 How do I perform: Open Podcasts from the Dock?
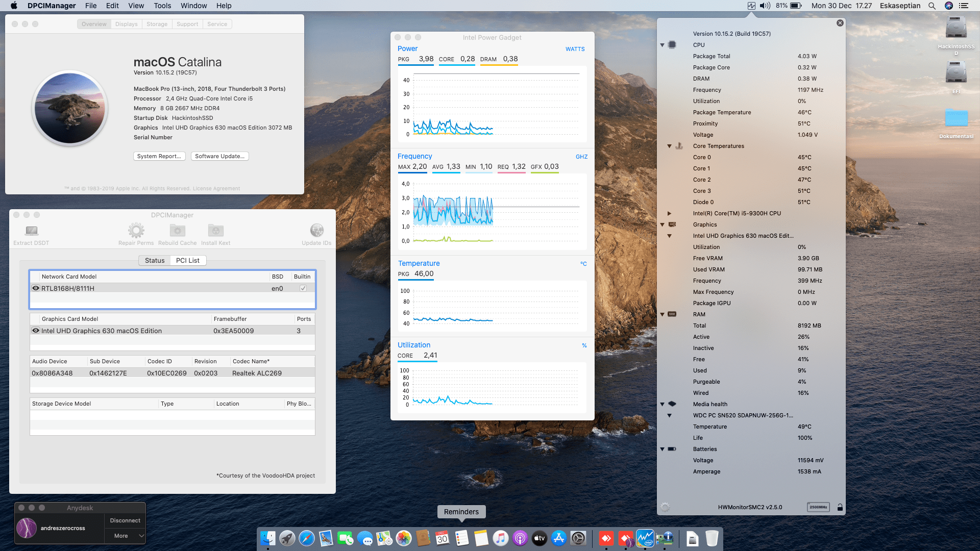click(520, 538)
